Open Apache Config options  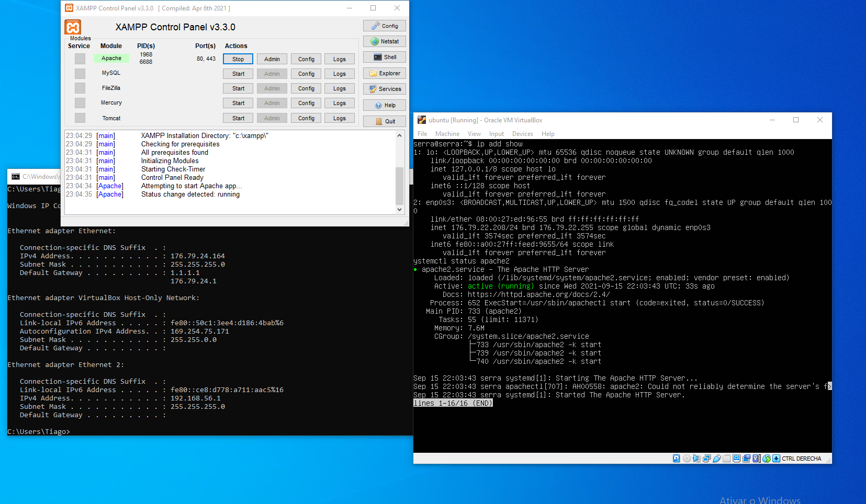click(306, 59)
